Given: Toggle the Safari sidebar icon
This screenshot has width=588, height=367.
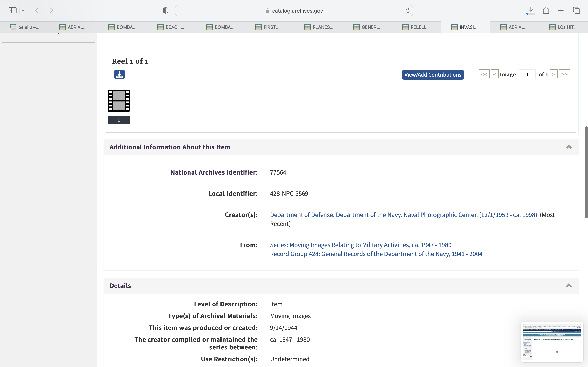Looking at the screenshot, I should (x=12, y=10).
